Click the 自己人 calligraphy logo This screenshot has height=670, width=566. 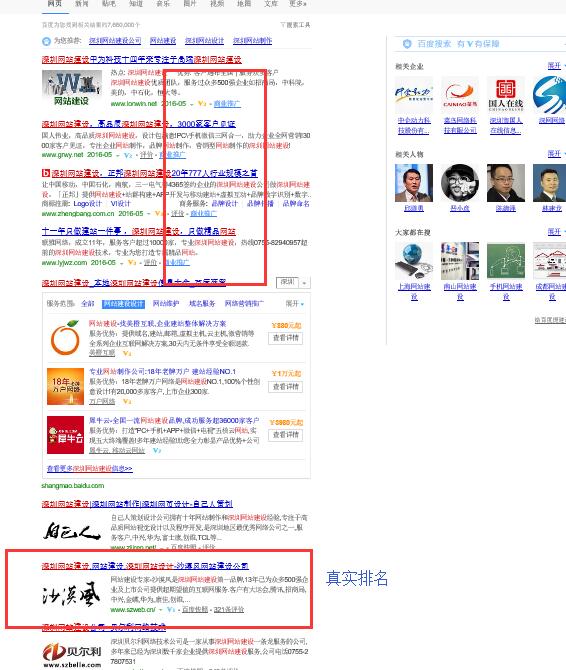[72, 531]
